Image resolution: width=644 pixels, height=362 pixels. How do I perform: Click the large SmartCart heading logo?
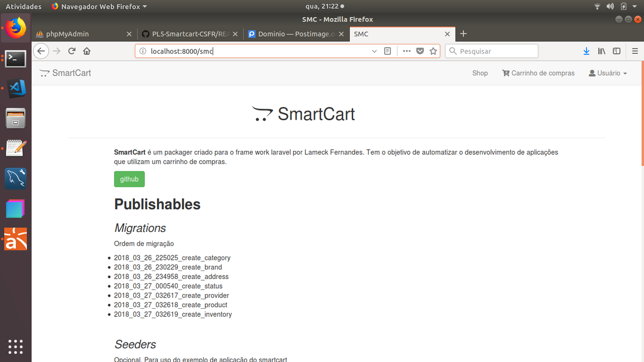click(x=303, y=114)
